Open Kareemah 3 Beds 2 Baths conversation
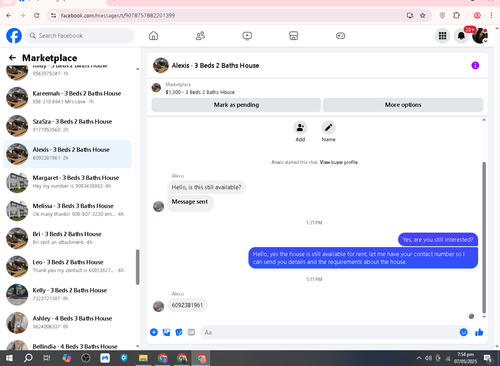 coord(67,98)
